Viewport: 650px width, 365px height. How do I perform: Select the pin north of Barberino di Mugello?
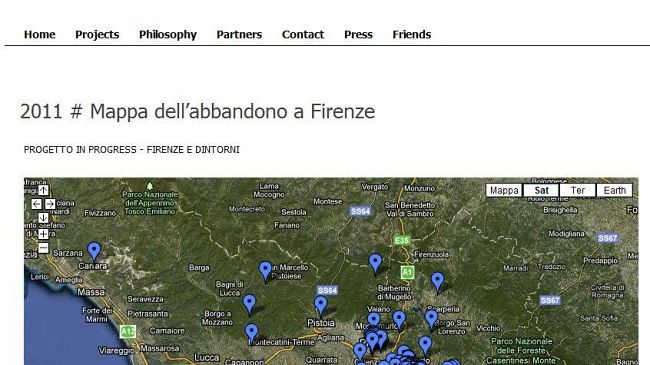(x=375, y=263)
